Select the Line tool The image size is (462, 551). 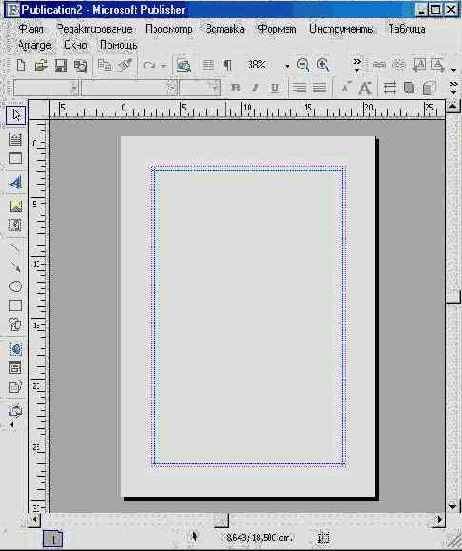[x=15, y=248]
